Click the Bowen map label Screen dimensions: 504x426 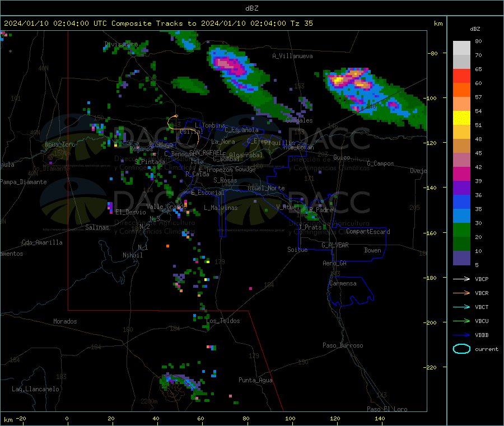tap(372, 250)
